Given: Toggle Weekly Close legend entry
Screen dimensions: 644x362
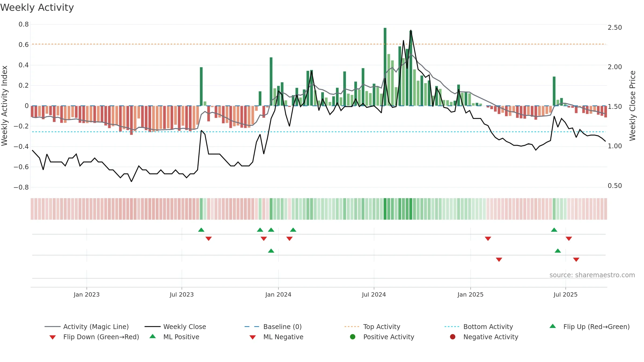Looking at the screenshot, I should pyautogui.click(x=175, y=327).
